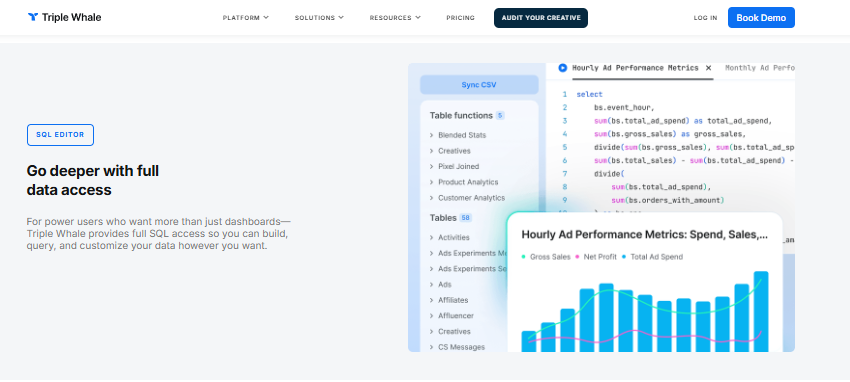This screenshot has width=850, height=382.
Task: Expand the Customer Analytics item
Action: 467,198
